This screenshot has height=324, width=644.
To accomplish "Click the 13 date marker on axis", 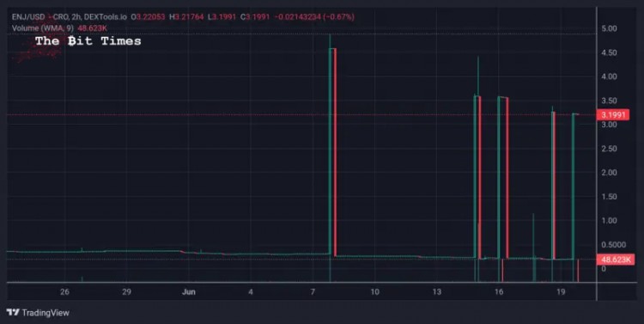I will pyautogui.click(x=436, y=292).
